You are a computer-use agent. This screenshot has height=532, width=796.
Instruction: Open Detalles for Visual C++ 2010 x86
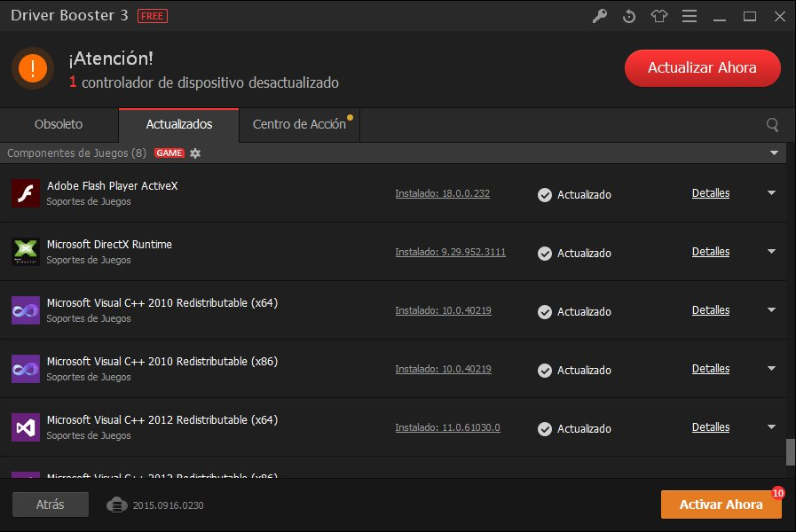point(711,369)
